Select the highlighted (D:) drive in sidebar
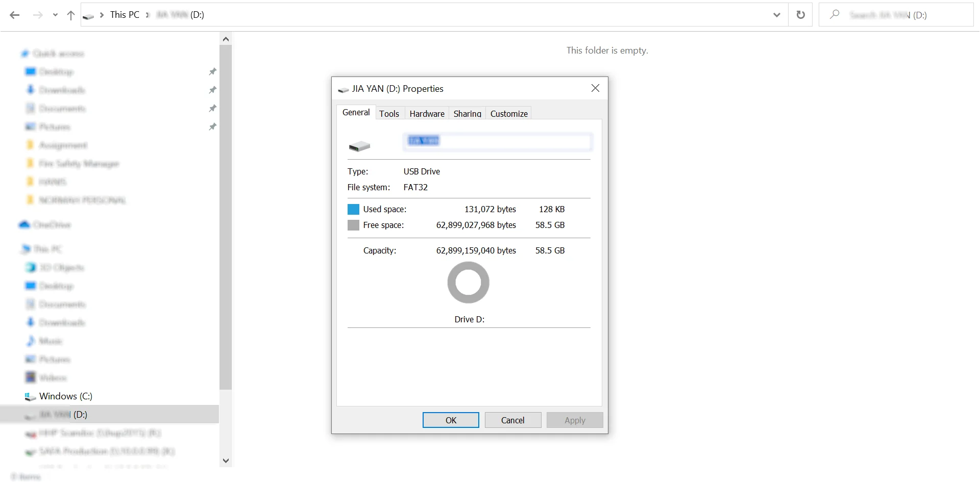This screenshot has height=484, width=980. coord(109,415)
